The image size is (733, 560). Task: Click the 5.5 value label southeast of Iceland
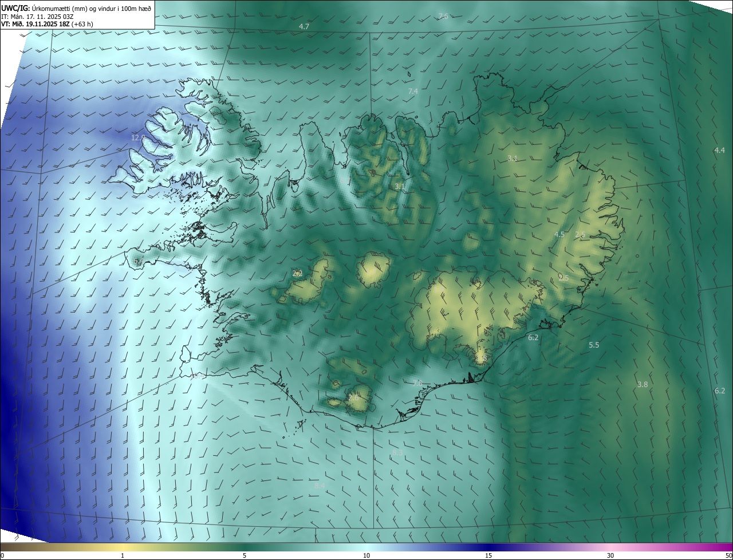[594, 345]
